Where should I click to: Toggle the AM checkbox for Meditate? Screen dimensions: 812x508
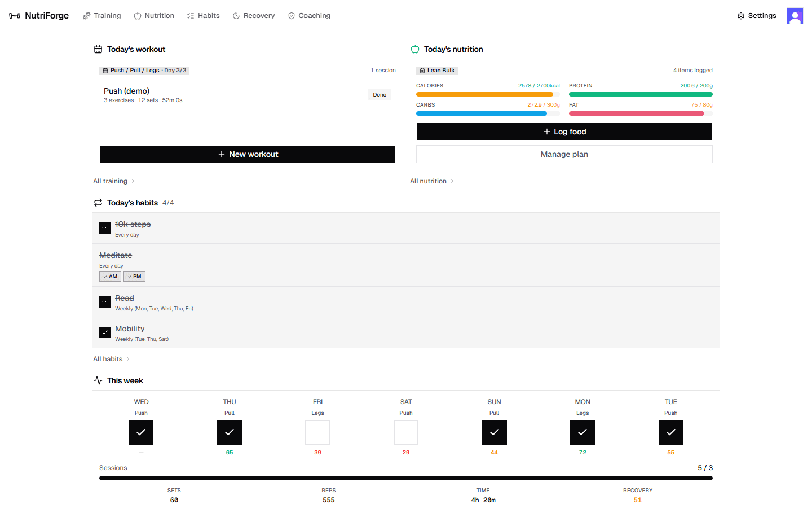pos(110,276)
